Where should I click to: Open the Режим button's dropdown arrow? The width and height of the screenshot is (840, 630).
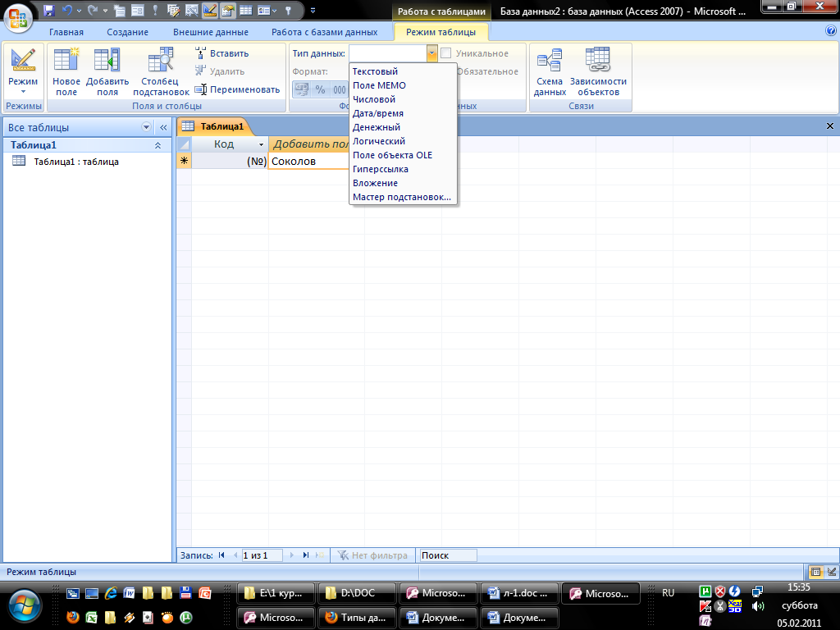coord(23,92)
